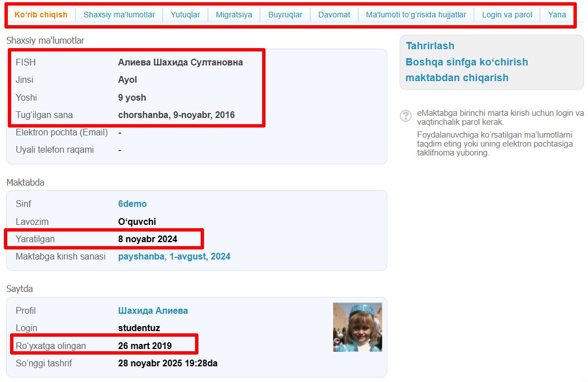The image size is (588, 382).
Task: Click the help question mark icon
Action: coord(406,116)
